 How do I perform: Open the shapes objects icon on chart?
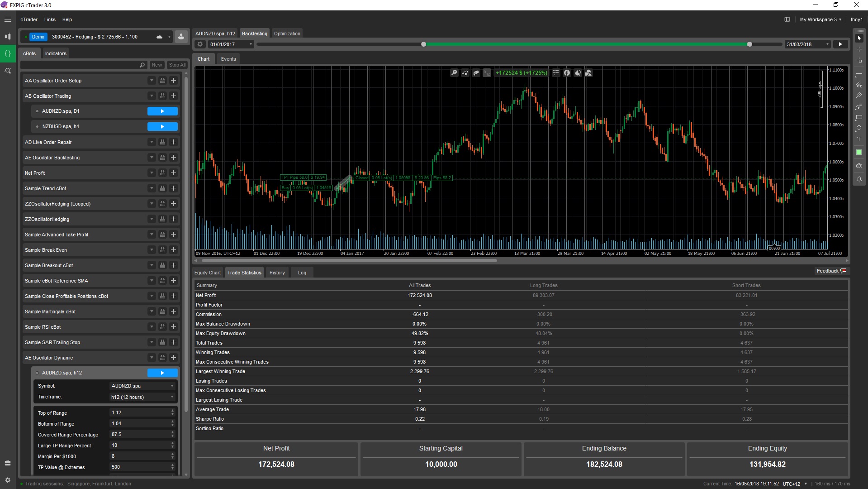(588, 73)
